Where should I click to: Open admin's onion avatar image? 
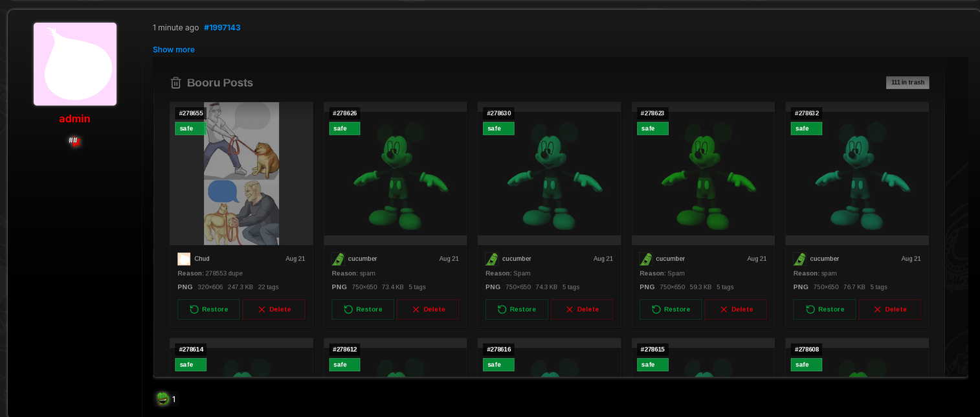(75, 64)
